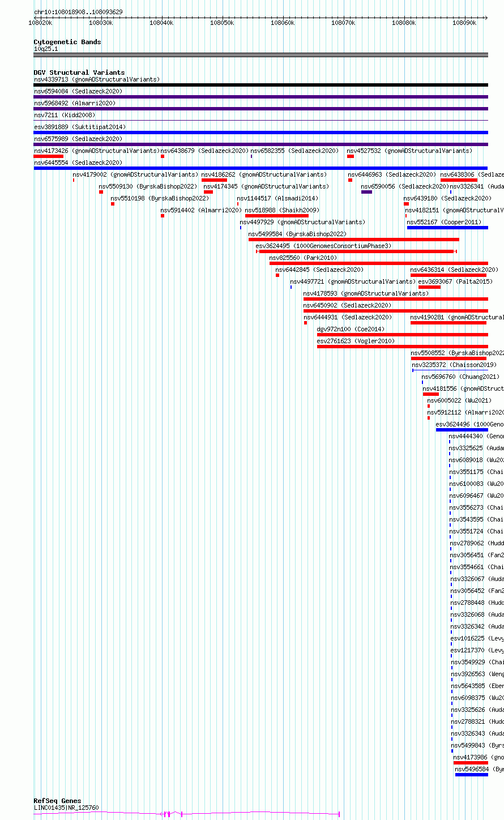Click the magenta LINC01435 gene model
The width and height of the screenshot is (504, 820).
(187, 814)
